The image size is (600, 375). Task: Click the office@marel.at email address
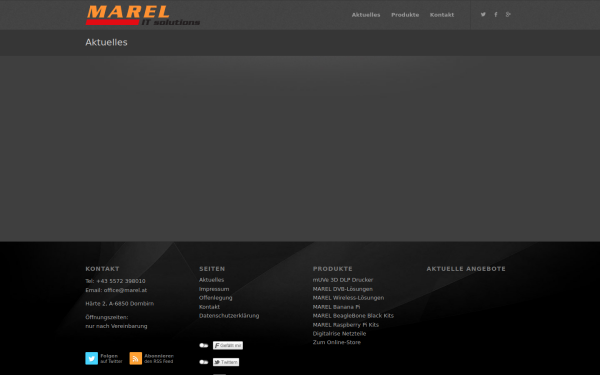click(125, 290)
